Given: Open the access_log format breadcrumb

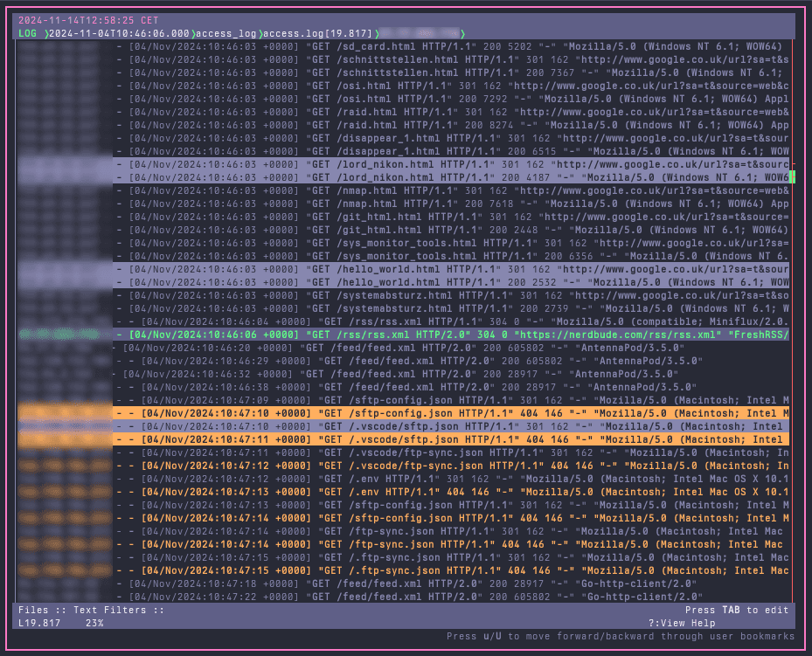Looking at the screenshot, I should (224, 33).
